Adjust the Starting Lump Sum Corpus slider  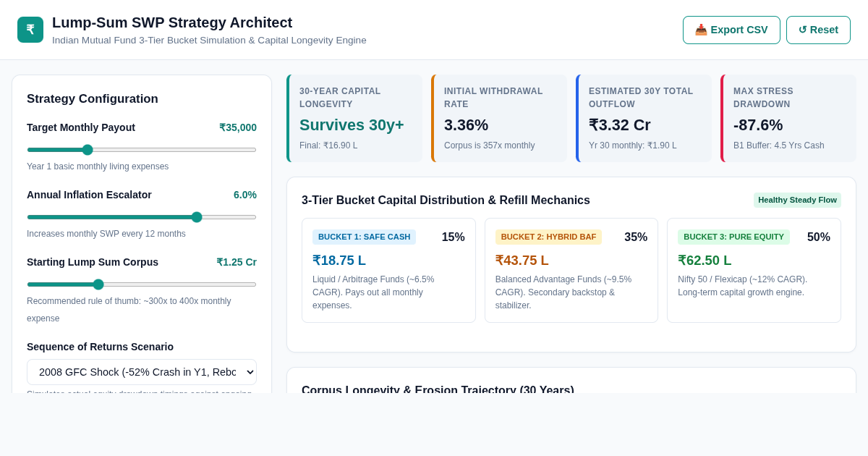142,284
